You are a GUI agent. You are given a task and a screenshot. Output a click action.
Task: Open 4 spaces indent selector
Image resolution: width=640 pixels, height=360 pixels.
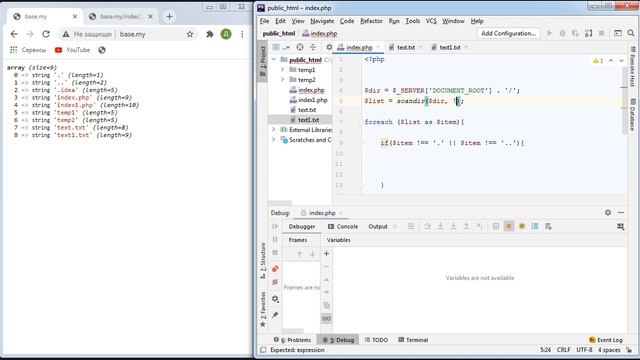609,350
